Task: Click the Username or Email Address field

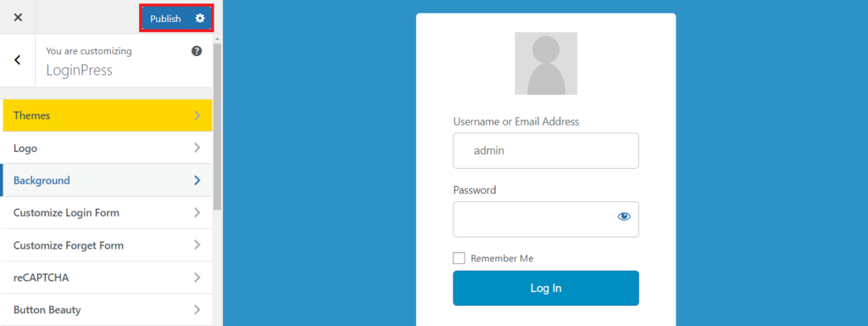Action: pyautogui.click(x=546, y=150)
